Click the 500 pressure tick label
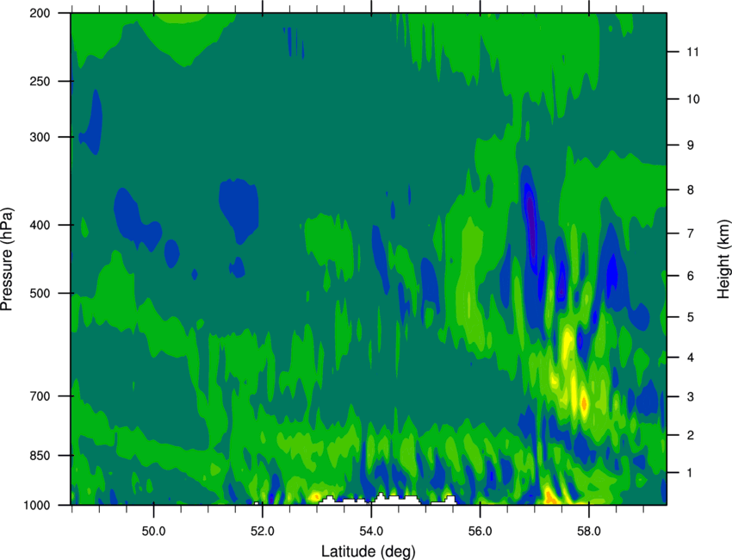This screenshot has width=732, height=560. pos(48,294)
